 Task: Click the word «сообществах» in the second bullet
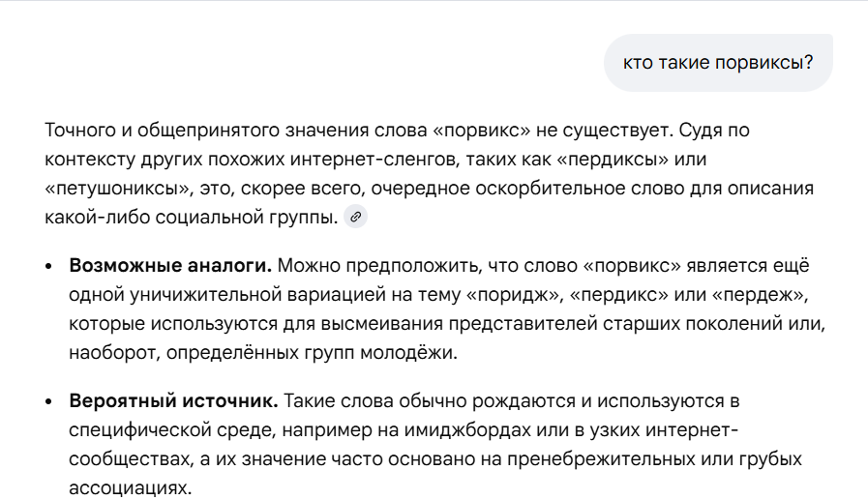(x=125, y=458)
